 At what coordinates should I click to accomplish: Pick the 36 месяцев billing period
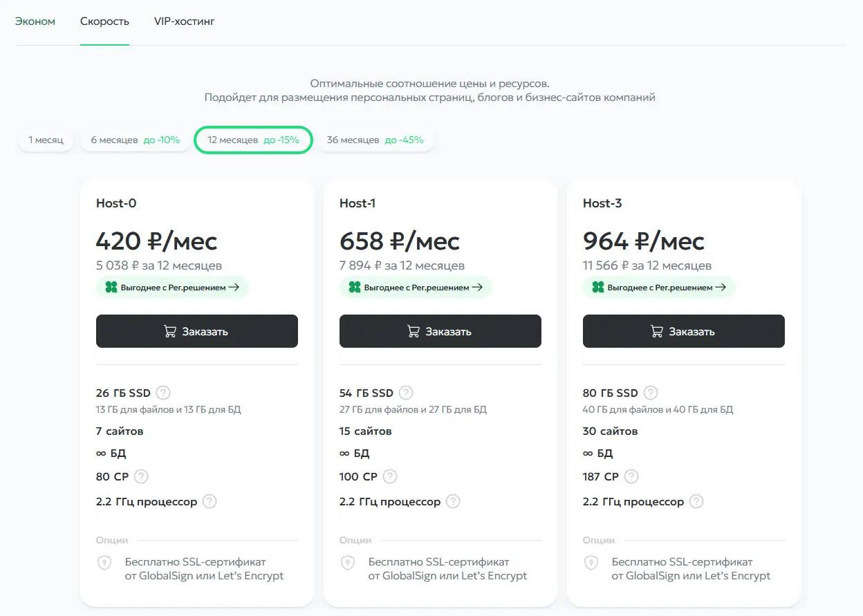[375, 140]
